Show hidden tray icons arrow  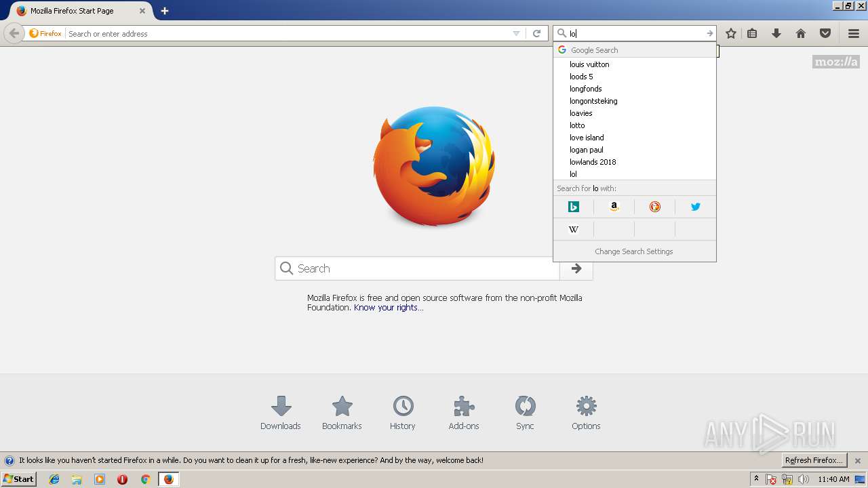point(756,479)
